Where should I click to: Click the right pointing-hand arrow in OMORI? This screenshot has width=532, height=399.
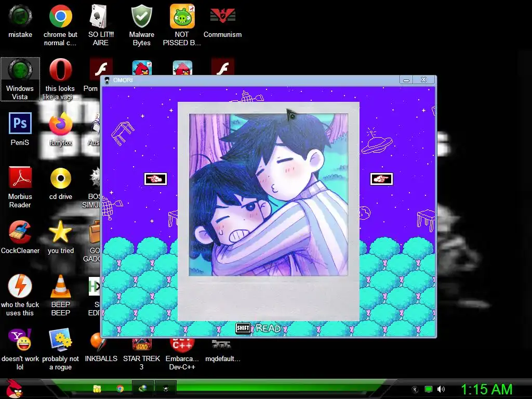pyautogui.click(x=381, y=179)
